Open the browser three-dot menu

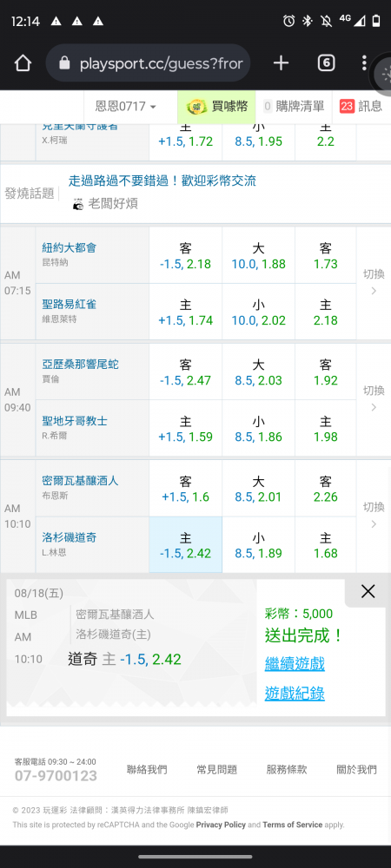(364, 63)
